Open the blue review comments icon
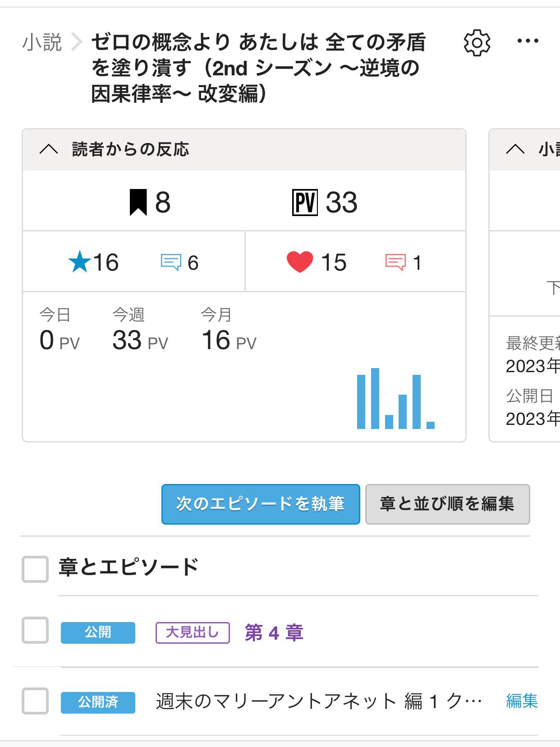This screenshot has width=560, height=747. pyautogui.click(x=171, y=262)
